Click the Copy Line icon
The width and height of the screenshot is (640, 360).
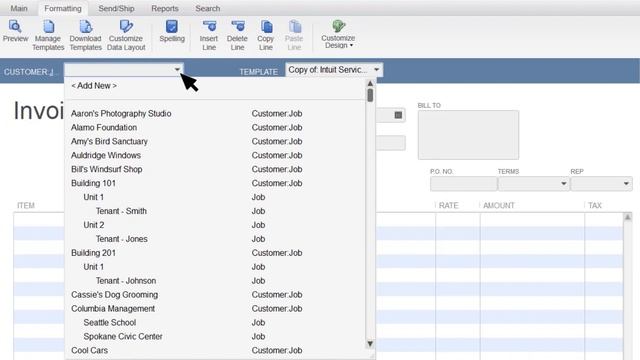(266, 27)
